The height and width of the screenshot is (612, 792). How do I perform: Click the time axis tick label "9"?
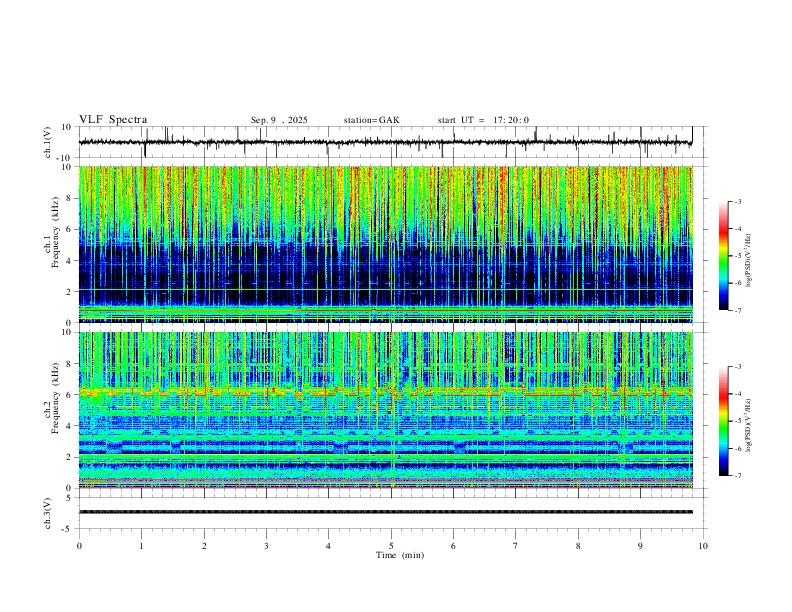tap(640, 546)
